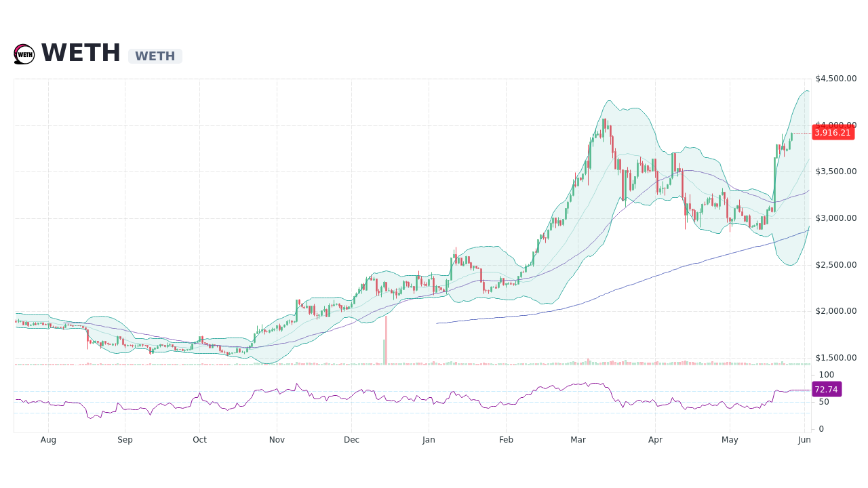Click the WETH token logo icon
Image resolution: width=868 pixels, height=488 pixels.
point(24,54)
